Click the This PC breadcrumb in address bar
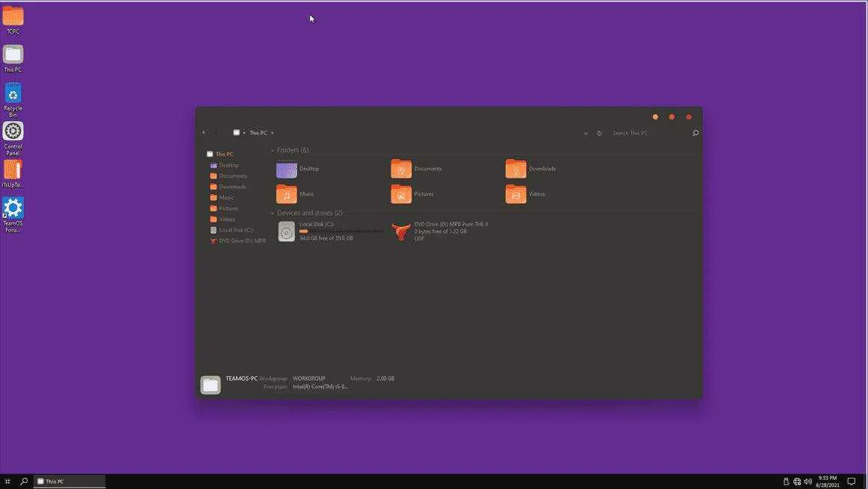Viewport: 868px width, 489px height. pos(258,133)
